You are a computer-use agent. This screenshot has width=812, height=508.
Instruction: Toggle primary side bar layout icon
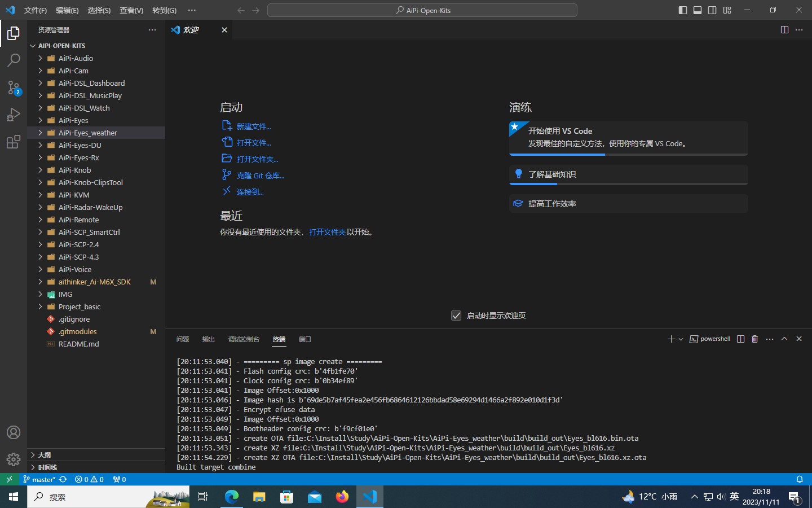pos(683,10)
